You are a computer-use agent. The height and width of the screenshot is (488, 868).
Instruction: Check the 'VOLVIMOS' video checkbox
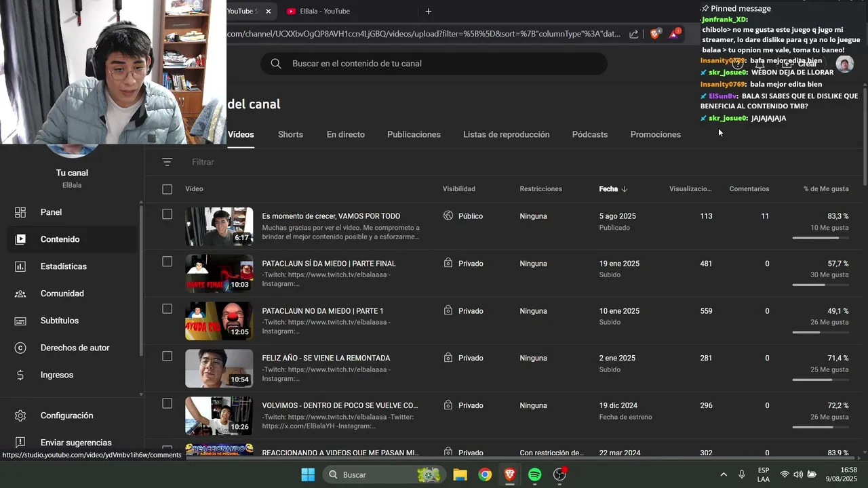(167, 404)
